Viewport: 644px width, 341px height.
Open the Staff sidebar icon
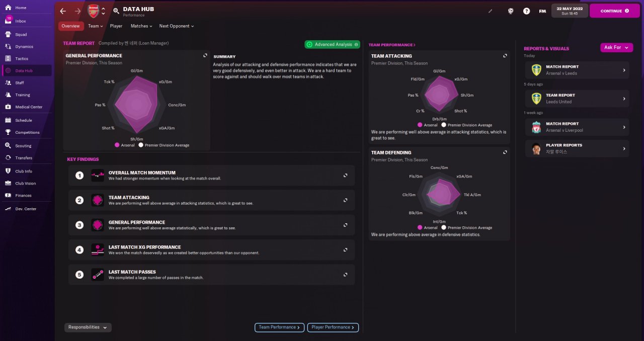tap(8, 83)
